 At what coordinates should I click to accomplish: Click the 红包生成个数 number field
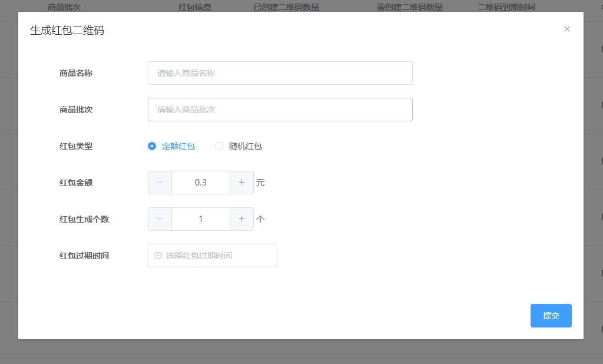pyautogui.click(x=201, y=219)
